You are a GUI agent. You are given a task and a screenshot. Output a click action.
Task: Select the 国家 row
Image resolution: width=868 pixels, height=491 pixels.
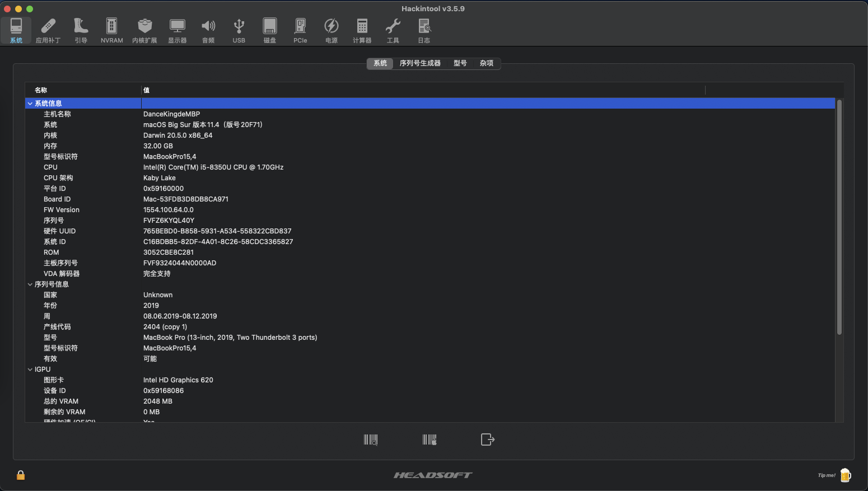[x=430, y=295]
